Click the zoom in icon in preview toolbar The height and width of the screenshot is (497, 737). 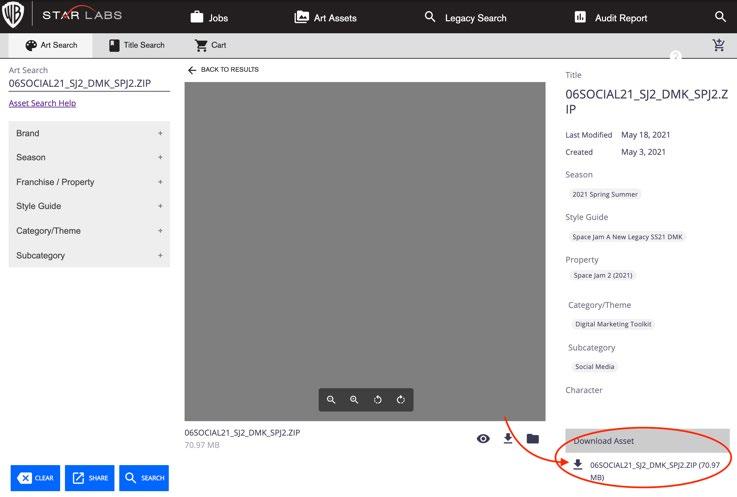[x=354, y=400]
